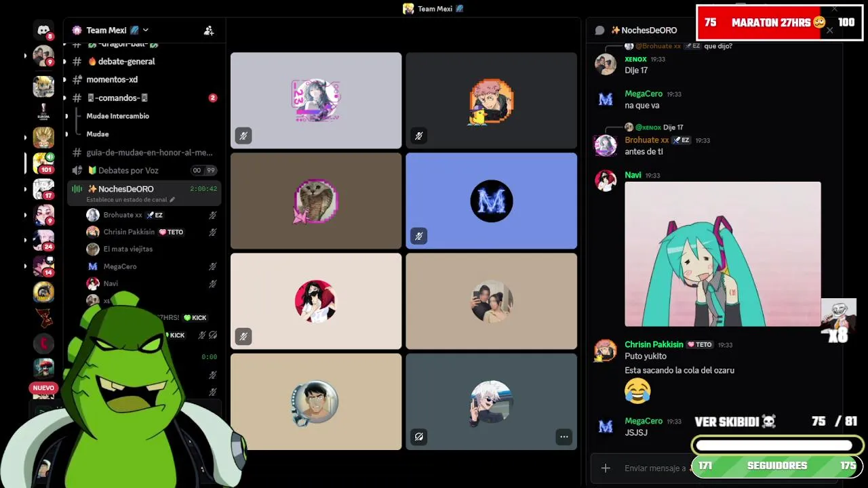868x488 pixels.
Task: Click muted mic icon on the top-left tile
Action: (x=243, y=136)
